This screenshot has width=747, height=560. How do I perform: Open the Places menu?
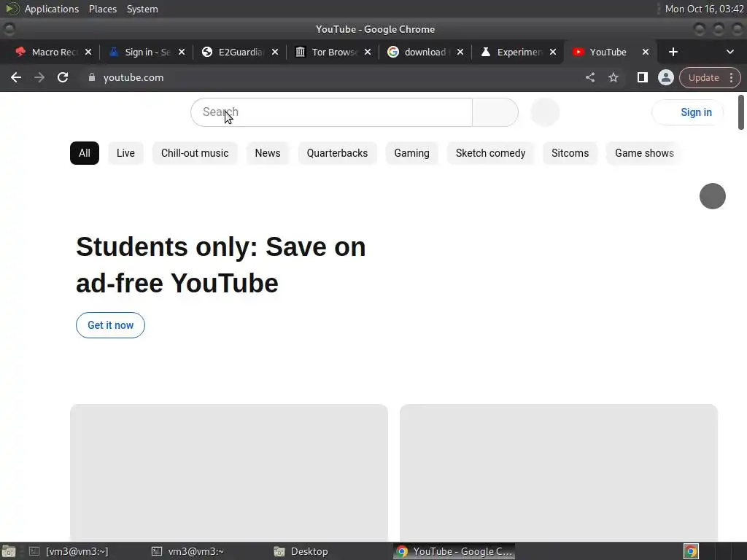(x=102, y=9)
